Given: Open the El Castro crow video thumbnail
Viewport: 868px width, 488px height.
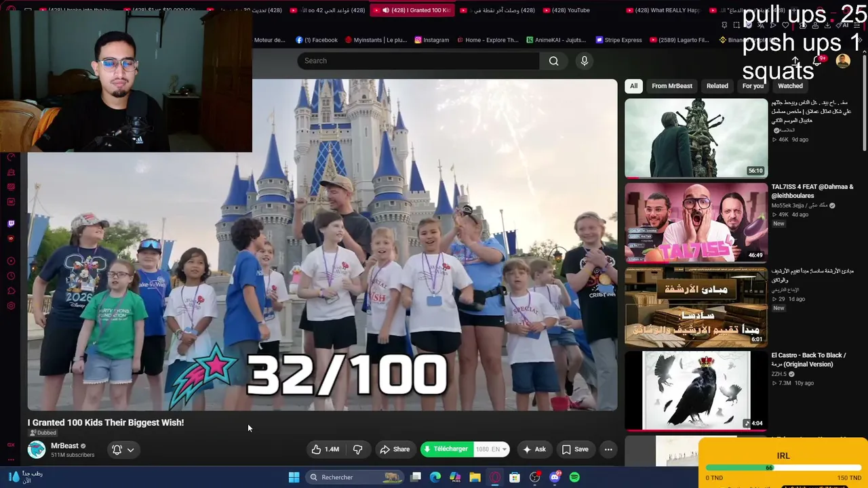Looking at the screenshot, I should coord(696,391).
